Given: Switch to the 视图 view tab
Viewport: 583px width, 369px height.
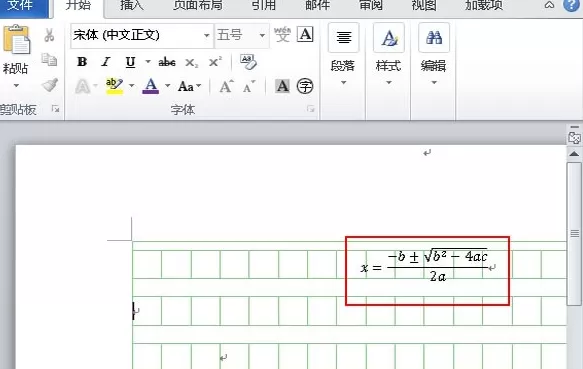Looking at the screenshot, I should 424,6.
